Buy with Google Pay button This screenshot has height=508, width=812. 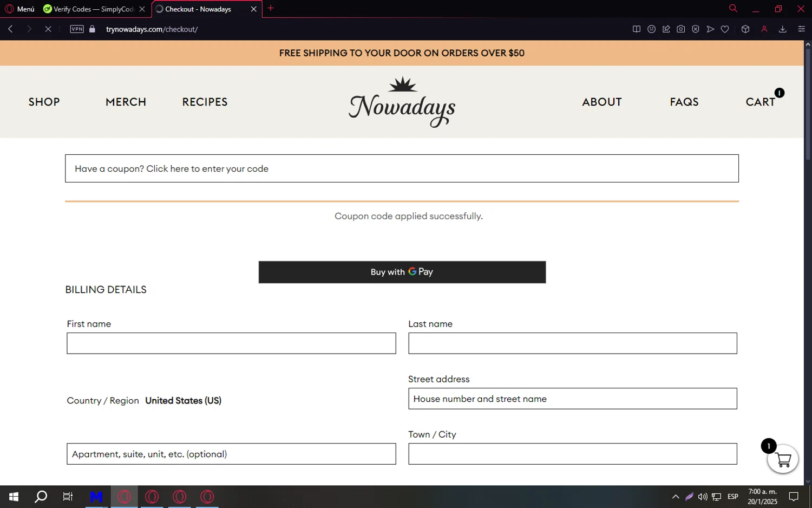pyautogui.click(x=402, y=272)
